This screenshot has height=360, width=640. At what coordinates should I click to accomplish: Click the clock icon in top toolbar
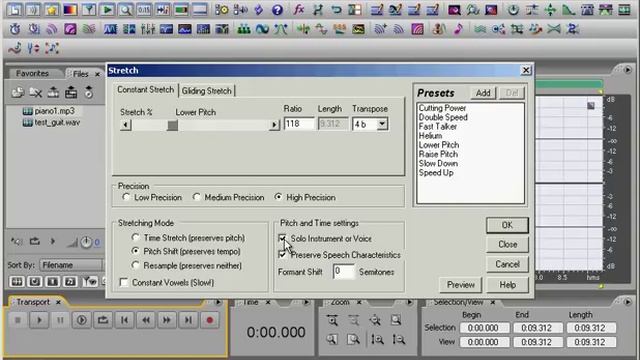pos(513,9)
